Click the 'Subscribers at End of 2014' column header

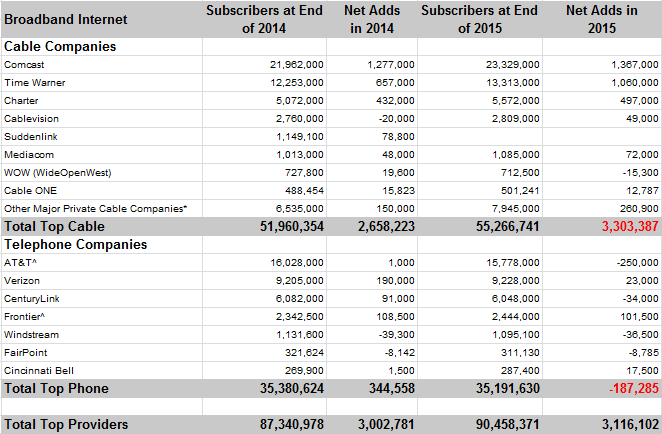pos(264,19)
